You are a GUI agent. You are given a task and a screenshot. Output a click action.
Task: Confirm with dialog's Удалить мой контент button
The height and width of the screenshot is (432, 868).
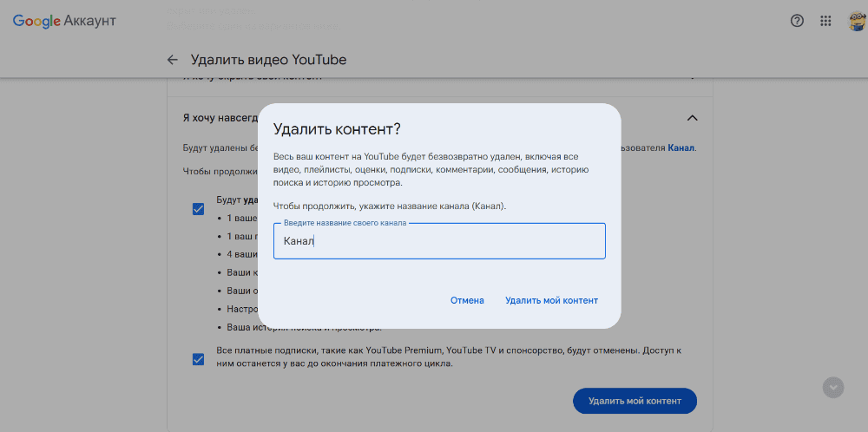(x=551, y=300)
